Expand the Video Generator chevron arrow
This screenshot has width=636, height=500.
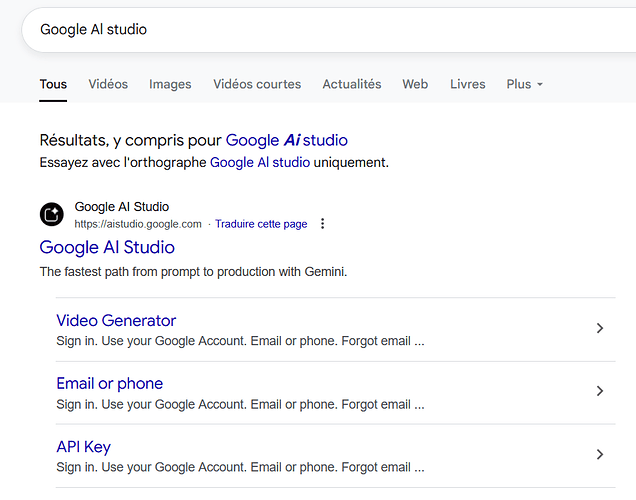(599, 328)
